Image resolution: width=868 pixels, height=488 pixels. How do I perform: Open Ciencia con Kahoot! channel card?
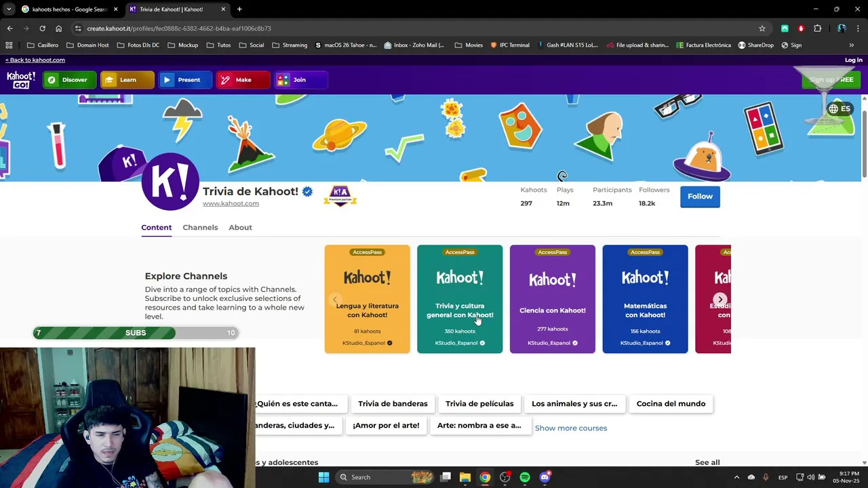pos(552,299)
